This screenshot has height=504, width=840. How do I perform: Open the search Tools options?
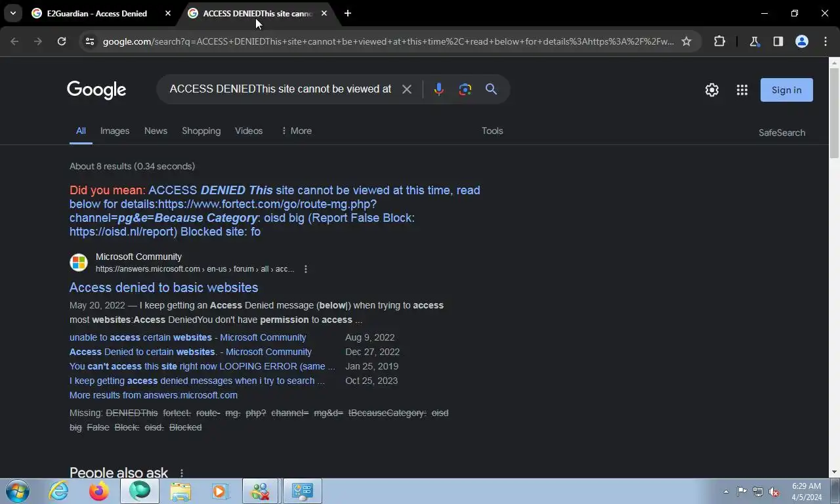point(492,131)
